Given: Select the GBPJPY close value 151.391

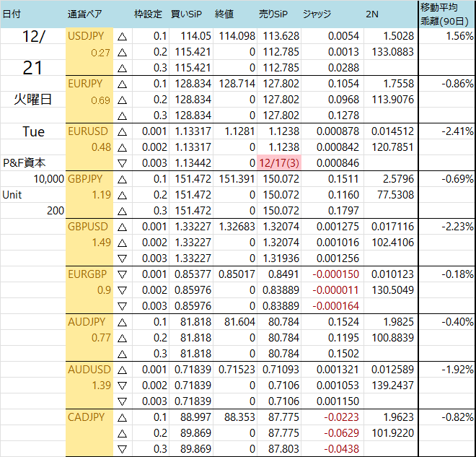Looking at the screenshot, I should pyautogui.click(x=237, y=179).
